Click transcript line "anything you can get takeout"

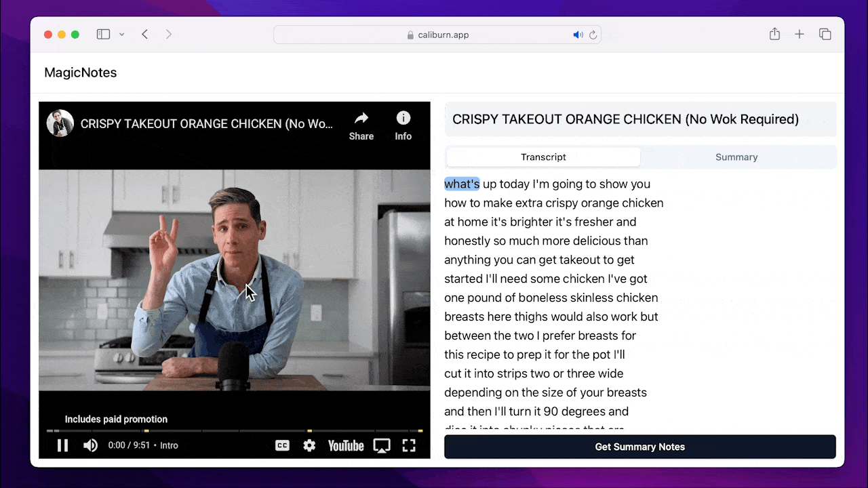pyautogui.click(x=539, y=260)
